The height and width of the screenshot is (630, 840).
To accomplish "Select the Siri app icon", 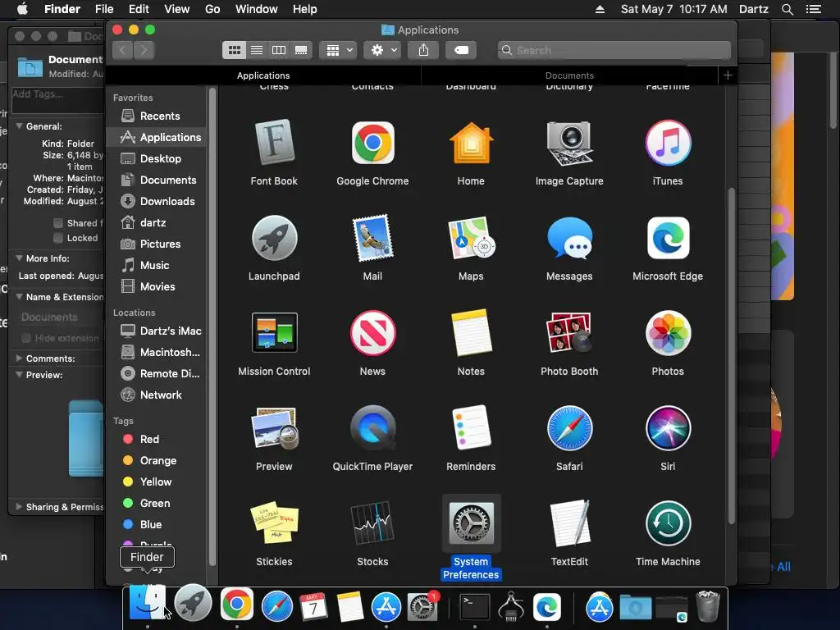I will click(668, 428).
